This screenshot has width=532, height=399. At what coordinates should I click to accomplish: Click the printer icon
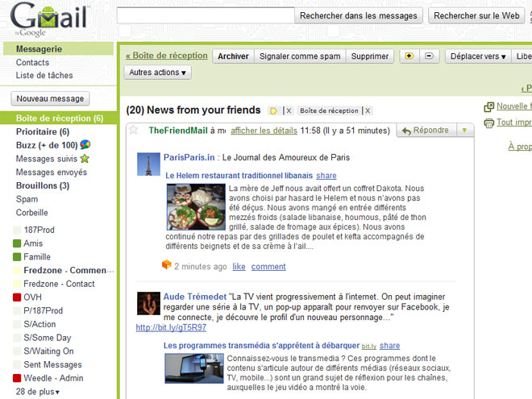click(489, 123)
